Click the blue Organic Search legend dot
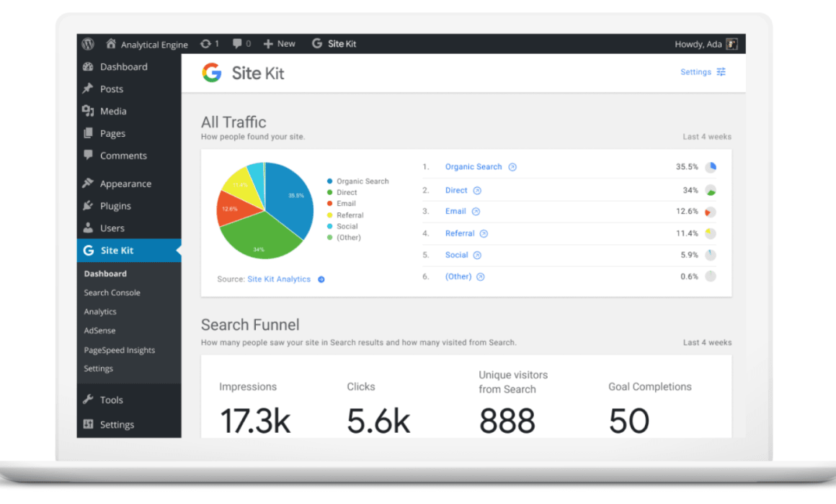This screenshot has width=836, height=504. click(x=329, y=181)
